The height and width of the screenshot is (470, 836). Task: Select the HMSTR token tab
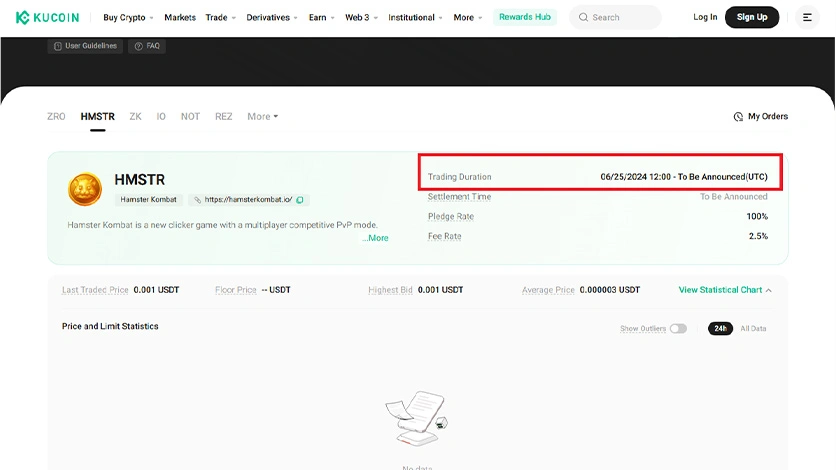98,117
